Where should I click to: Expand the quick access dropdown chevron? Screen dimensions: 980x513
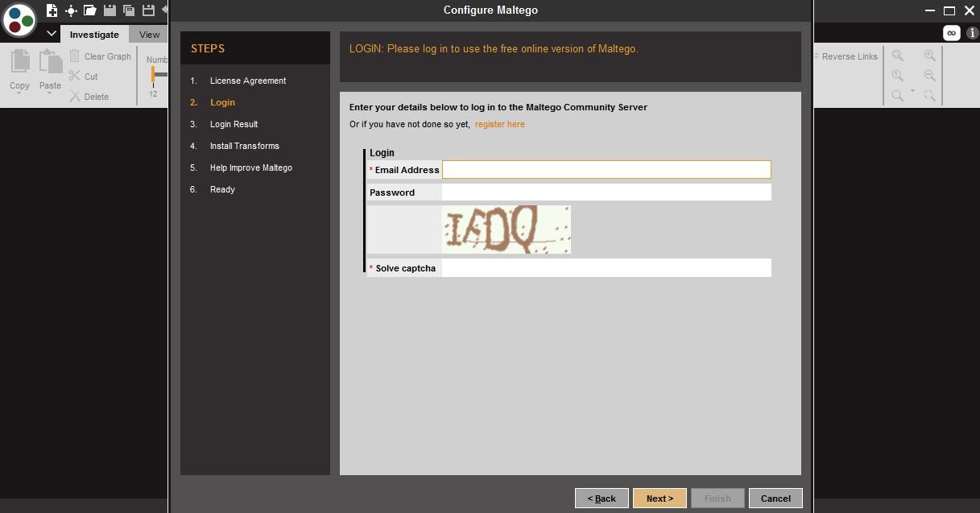(x=52, y=34)
